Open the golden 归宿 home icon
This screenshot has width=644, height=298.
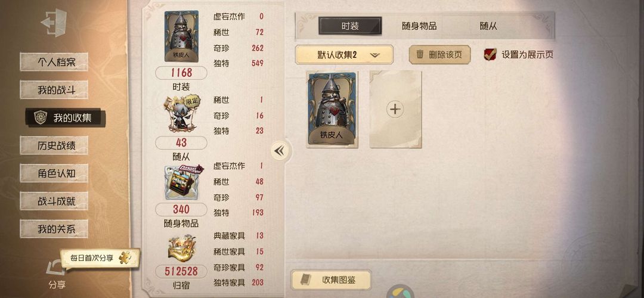(x=181, y=248)
